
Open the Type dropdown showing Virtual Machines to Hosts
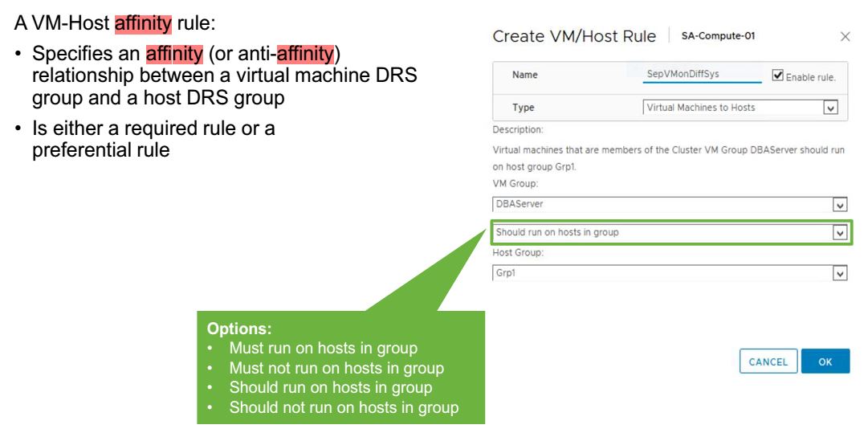pos(740,108)
